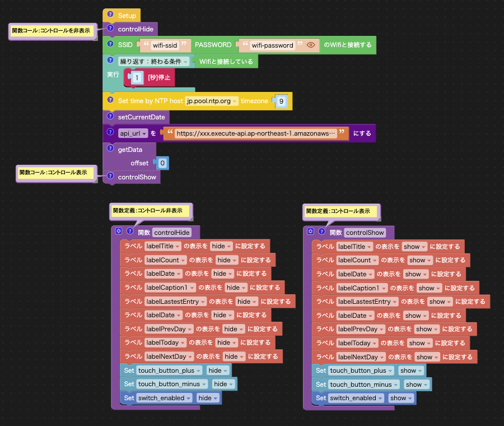
Task: Open gear mutator on controlHide function definition
Action: [x=119, y=231]
